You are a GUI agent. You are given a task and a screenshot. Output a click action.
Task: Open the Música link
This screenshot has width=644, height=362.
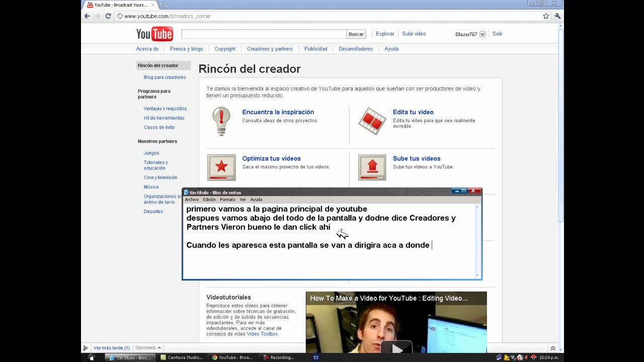(x=151, y=187)
